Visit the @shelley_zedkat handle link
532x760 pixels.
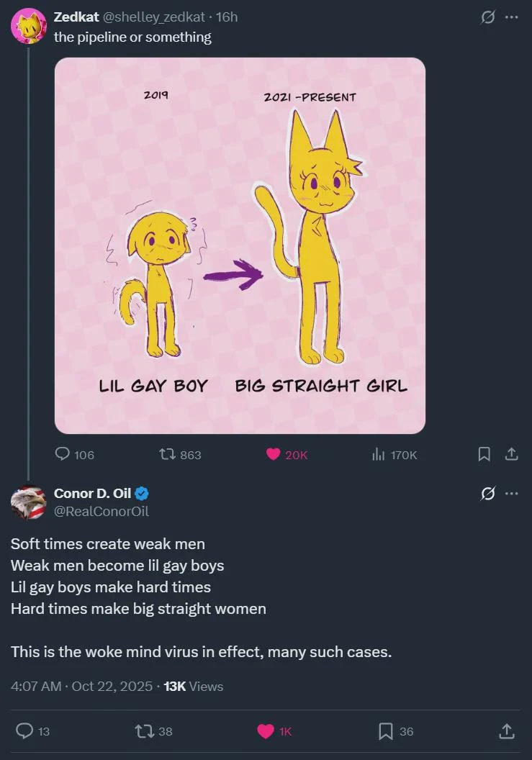154,17
